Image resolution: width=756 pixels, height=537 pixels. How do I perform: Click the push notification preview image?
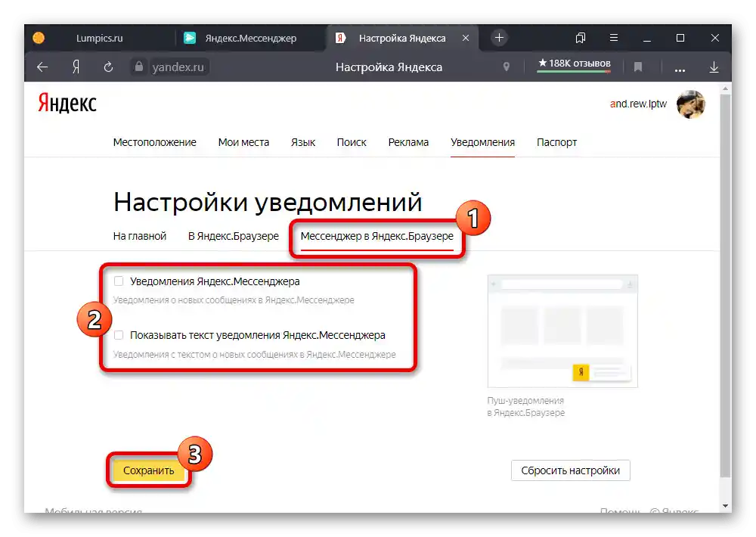[x=562, y=331]
